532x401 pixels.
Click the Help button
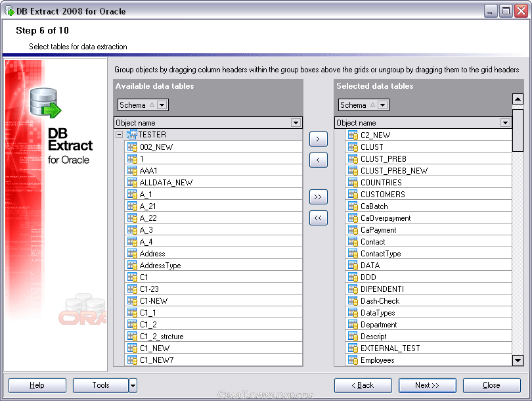tap(37, 385)
